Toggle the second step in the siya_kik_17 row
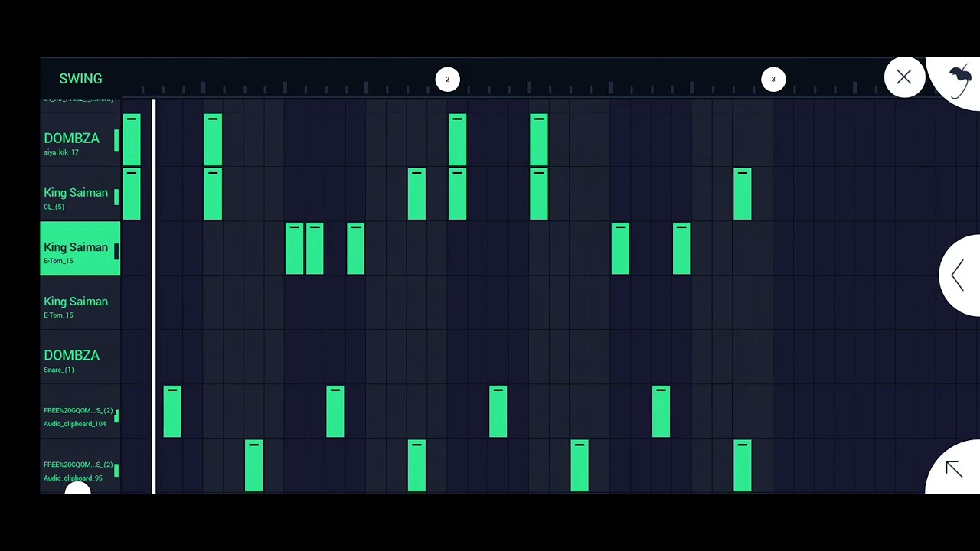This screenshot has width=980, height=551. [x=213, y=140]
